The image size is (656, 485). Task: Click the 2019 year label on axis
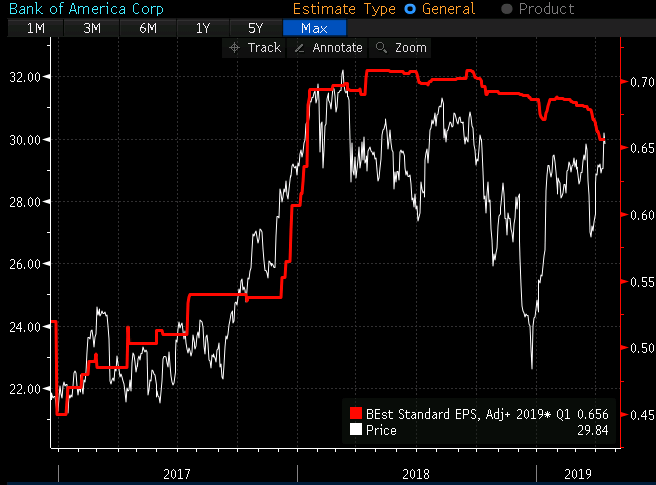pos(578,474)
